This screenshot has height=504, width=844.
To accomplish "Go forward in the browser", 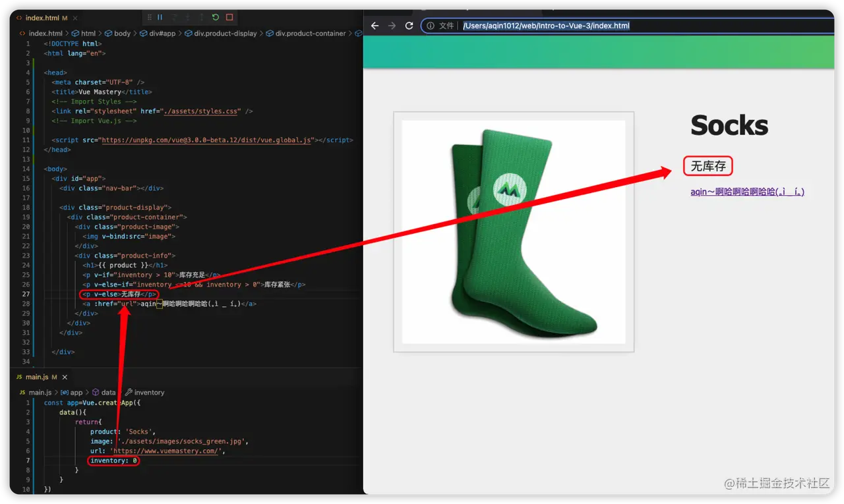I will [x=392, y=26].
